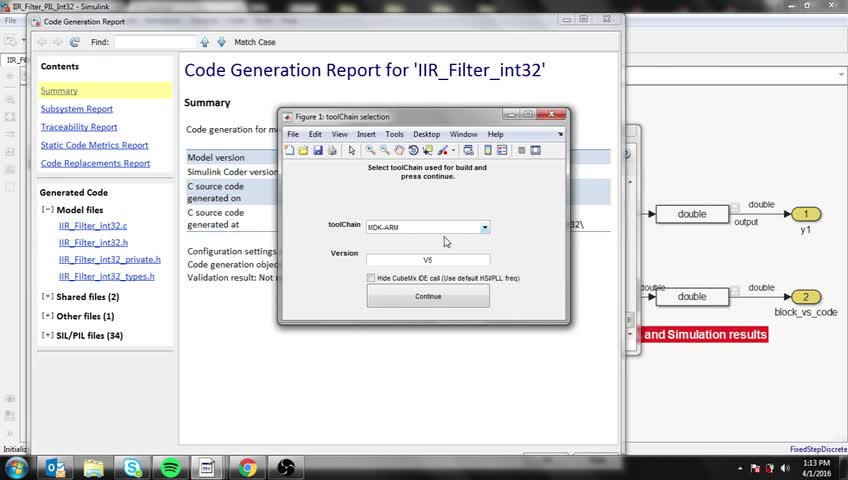
Task: Open IIR_Filter_int32_types.h file link
Action: pos(107,276)
